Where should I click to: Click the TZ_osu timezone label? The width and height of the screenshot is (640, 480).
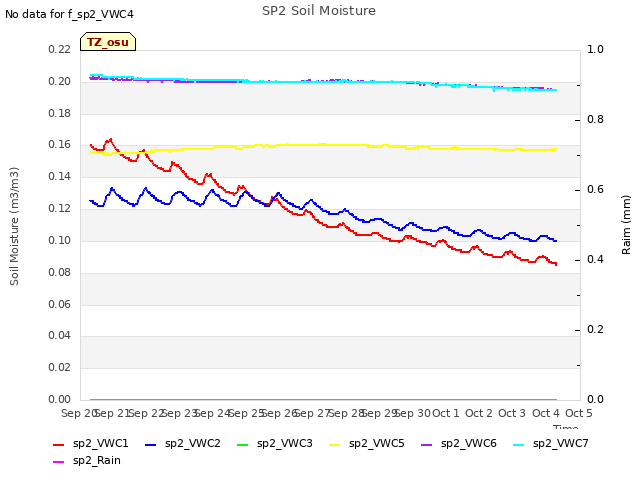pyautogui.click(x=108, y=42)
